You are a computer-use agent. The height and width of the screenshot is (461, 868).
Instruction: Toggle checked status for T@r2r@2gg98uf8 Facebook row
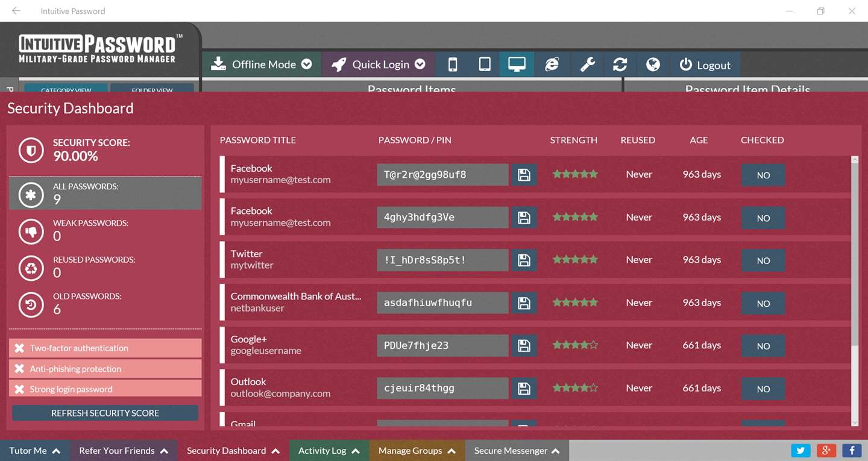763,175
